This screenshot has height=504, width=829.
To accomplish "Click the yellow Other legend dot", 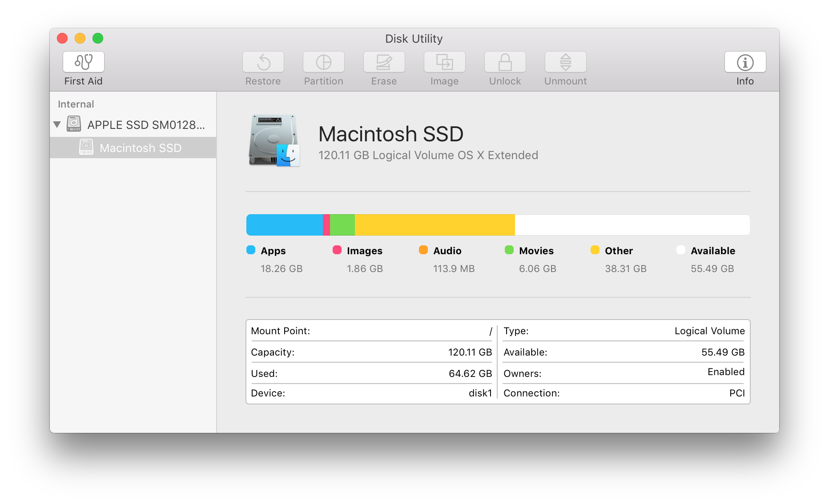I will pyautogui.click(x=595, y=250).
